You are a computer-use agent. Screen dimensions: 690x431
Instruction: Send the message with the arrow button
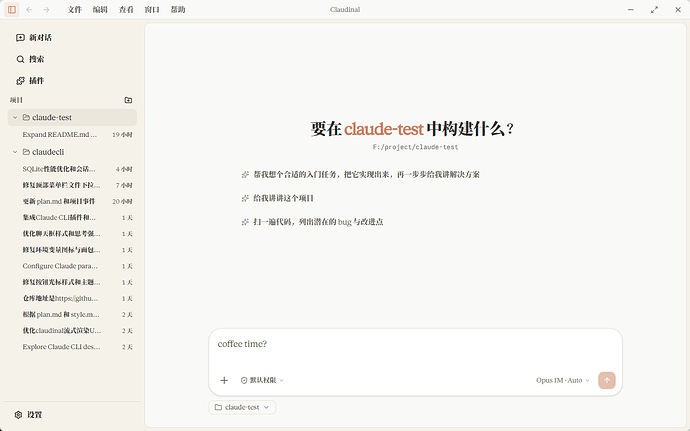[607, 380]
